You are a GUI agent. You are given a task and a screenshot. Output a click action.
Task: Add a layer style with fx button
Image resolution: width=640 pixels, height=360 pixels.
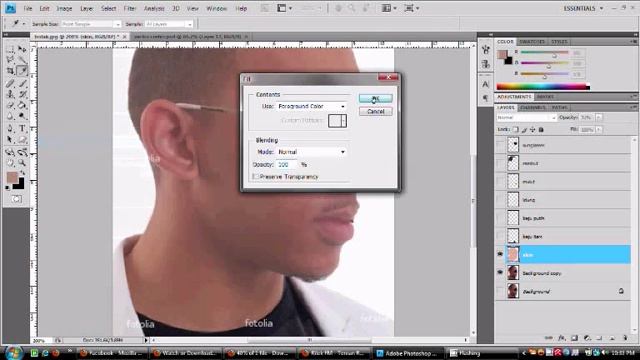pos(562,338)
